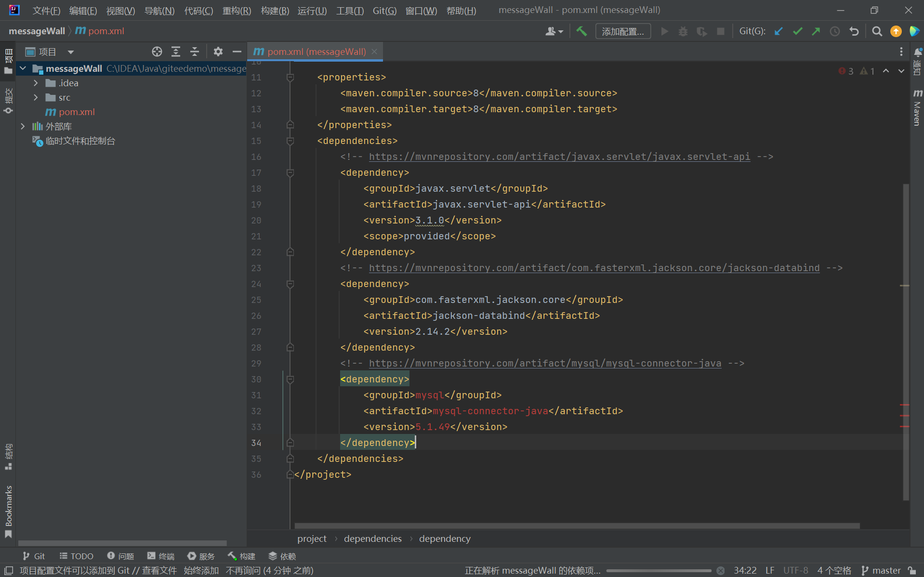Image resolution: width=924 pixels, height=577 pixels.
Task: Close the pom.xml editor tab
Action: coord(374,52)
